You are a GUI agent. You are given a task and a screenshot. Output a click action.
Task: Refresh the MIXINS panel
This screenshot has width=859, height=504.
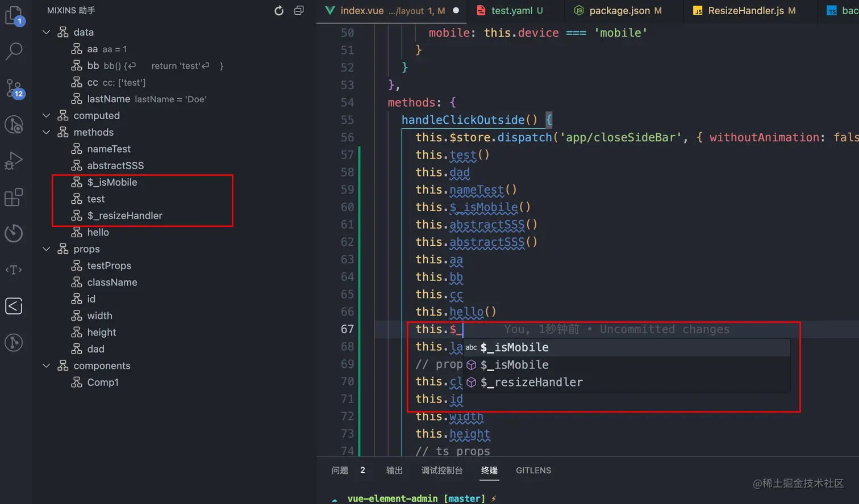click(279, 11)
